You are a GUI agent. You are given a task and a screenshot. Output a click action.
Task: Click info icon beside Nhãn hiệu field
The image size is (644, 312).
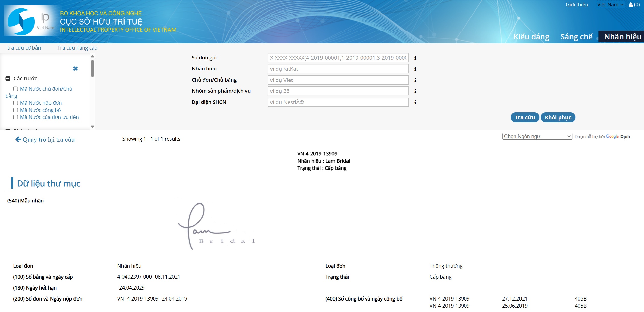(x=415, y=69)
